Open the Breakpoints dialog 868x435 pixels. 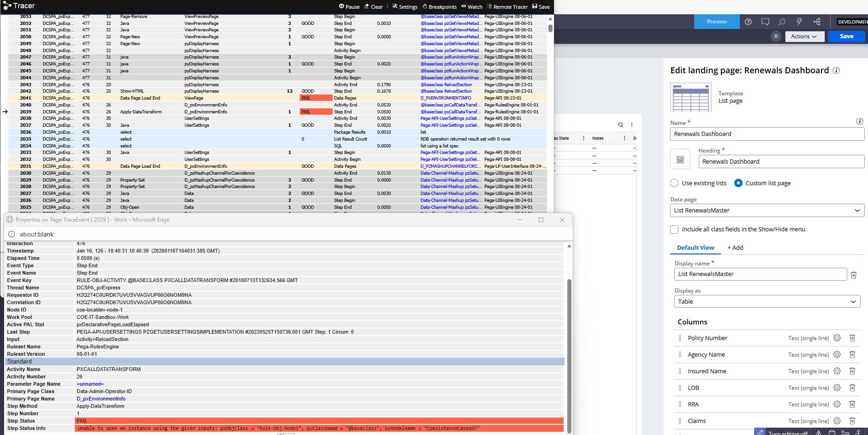point(425,6)
